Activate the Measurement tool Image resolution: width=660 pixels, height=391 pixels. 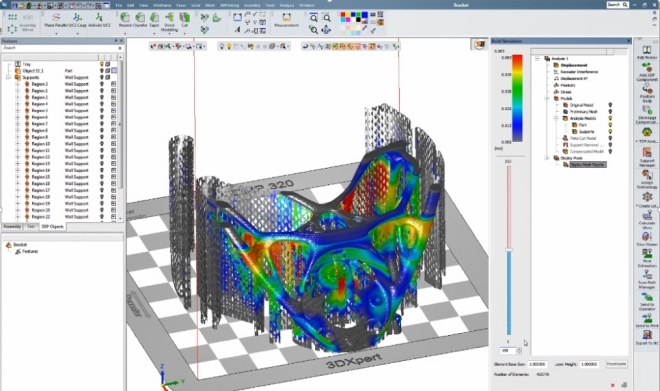(x=287, y=20)
